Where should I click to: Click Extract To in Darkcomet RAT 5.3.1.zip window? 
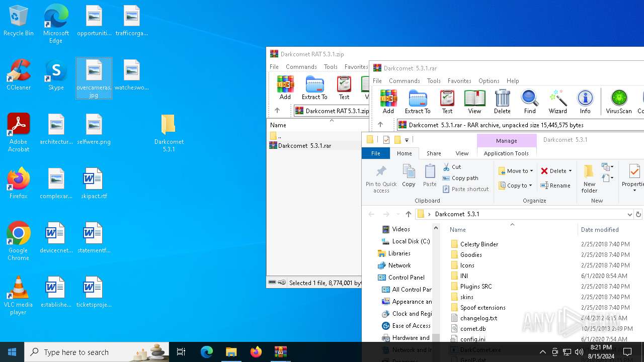click(x=314, y=88)
